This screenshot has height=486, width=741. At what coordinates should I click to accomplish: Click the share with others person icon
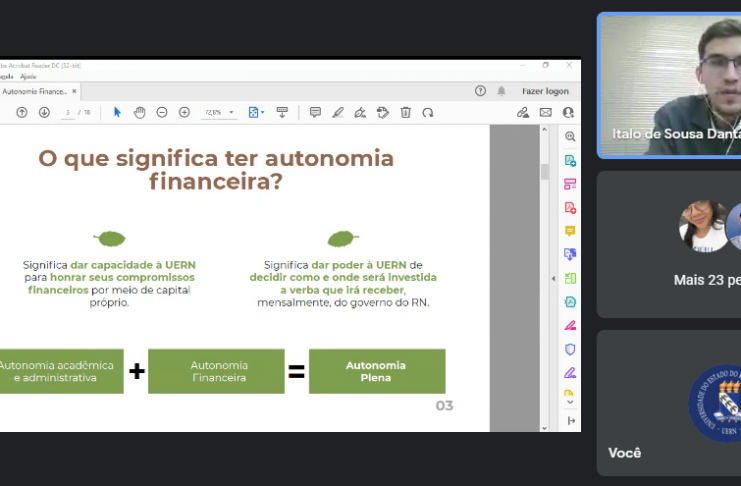tap(568, 113)
